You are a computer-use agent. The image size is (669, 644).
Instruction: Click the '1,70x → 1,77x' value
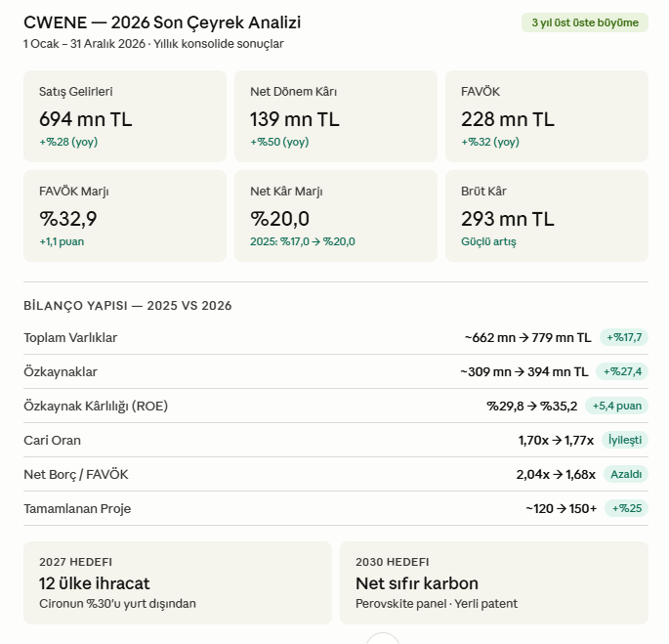click(556, 441)
